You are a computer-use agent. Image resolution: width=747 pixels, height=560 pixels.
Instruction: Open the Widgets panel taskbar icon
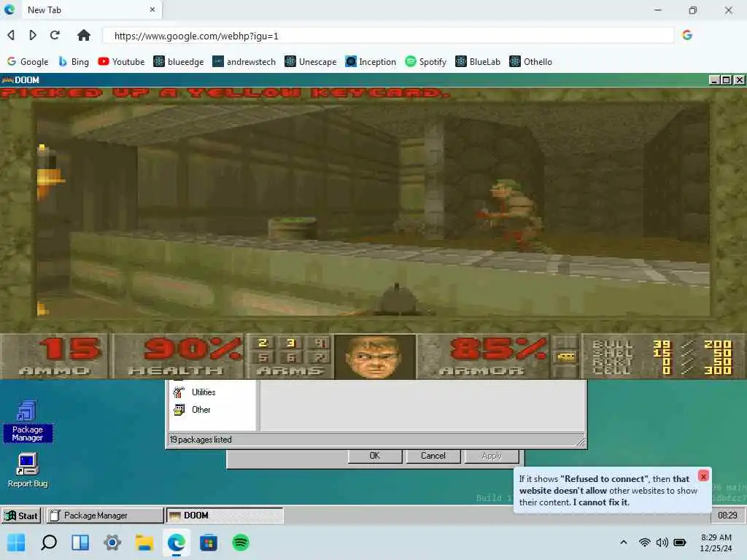(80, 542)
